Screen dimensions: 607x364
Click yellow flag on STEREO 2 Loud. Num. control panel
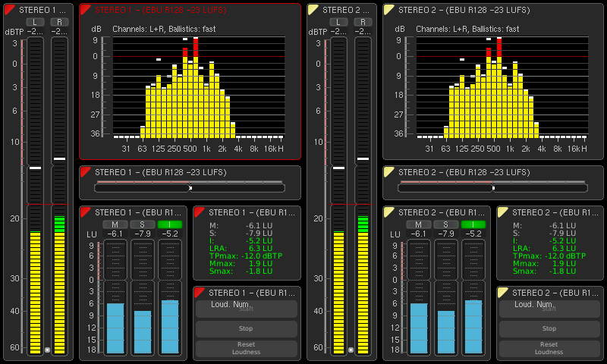[x=502, y=293]
